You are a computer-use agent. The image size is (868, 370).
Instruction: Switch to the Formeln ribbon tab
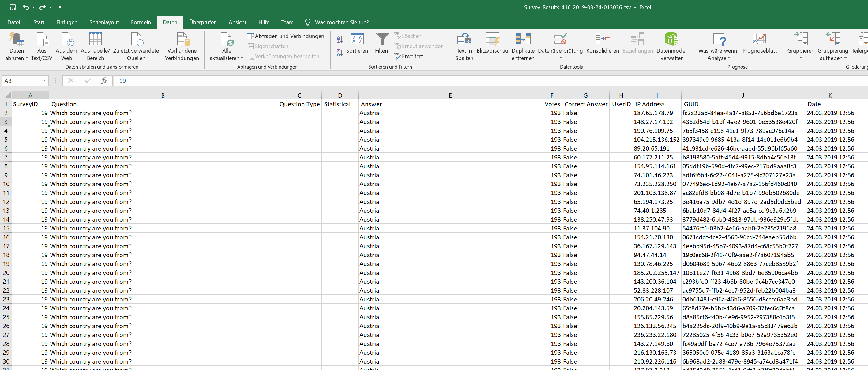[x=141, y=22]
